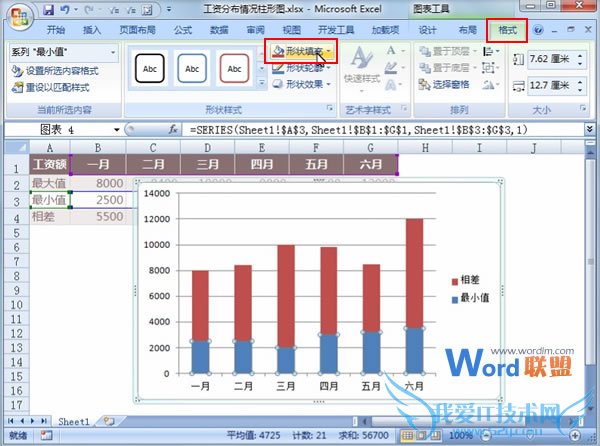
Task: Open the 大小 dialog launcher
Action: (x=583, y=109)
